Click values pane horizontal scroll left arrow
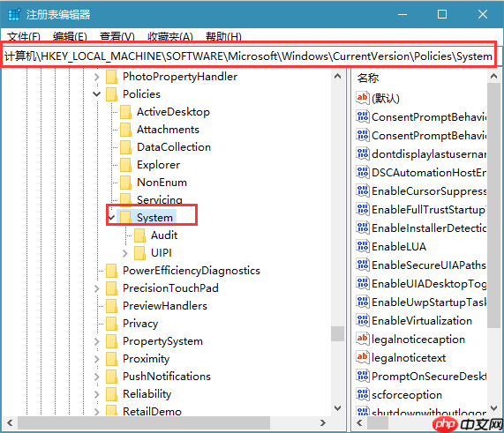 359,422
